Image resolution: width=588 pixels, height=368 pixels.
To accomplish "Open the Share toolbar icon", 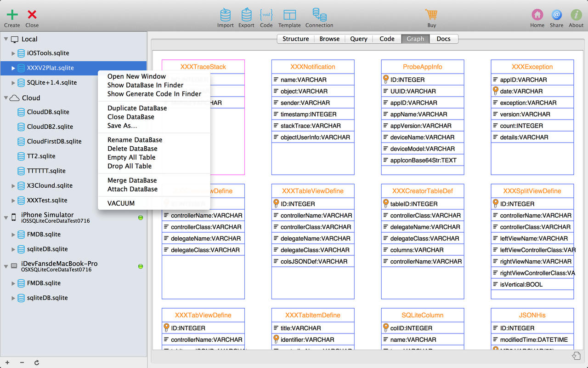I will [x=556, y=15].
